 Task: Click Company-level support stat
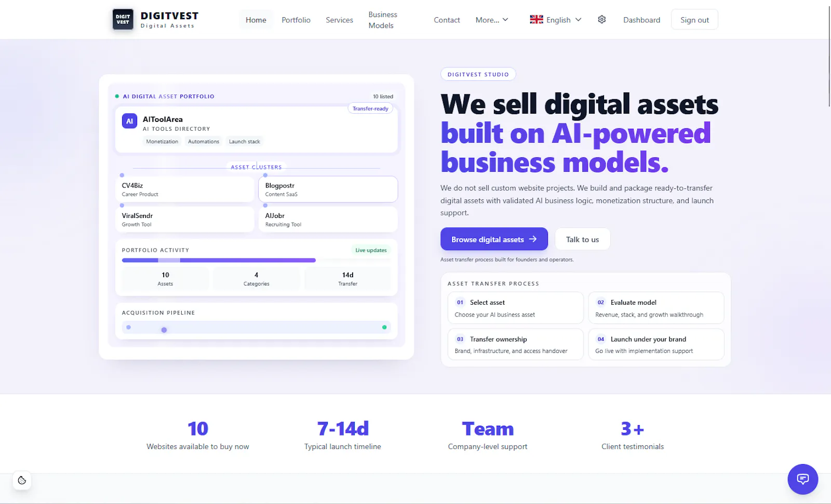click(488, 435)
